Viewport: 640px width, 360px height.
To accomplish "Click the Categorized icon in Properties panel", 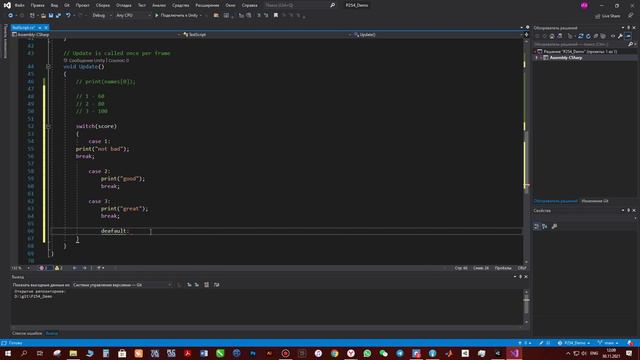I will (x=536, y=227).
